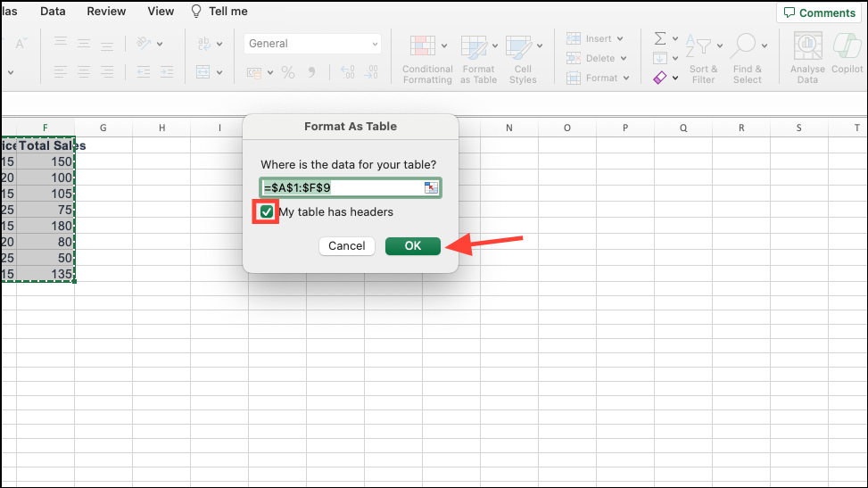Click OK in Format As Table
This screenshot has height=488, width=868.
[x=413, y=246]
